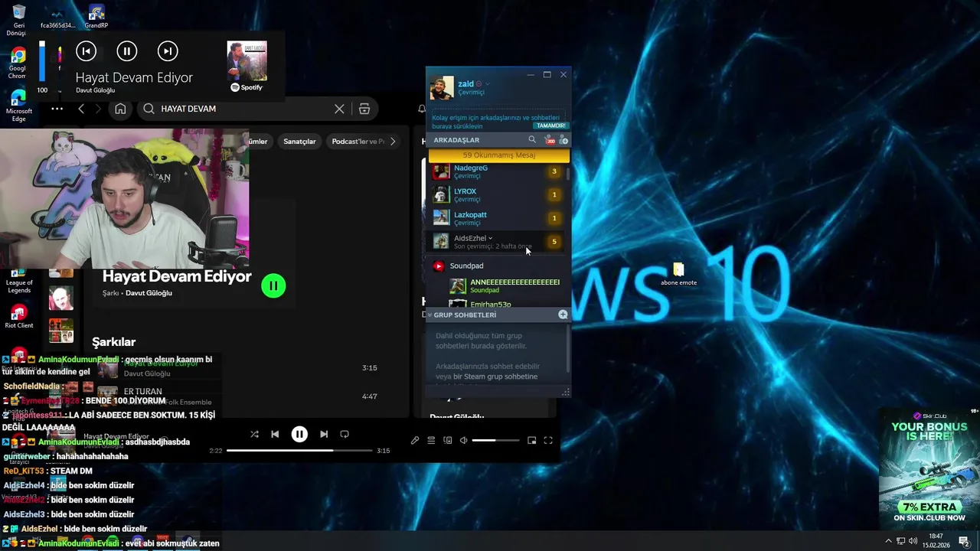The width and height of the screenshot is (980, 551).
Task: Open Microsoft Edge desktop shortcut
Action: (18, 106)
